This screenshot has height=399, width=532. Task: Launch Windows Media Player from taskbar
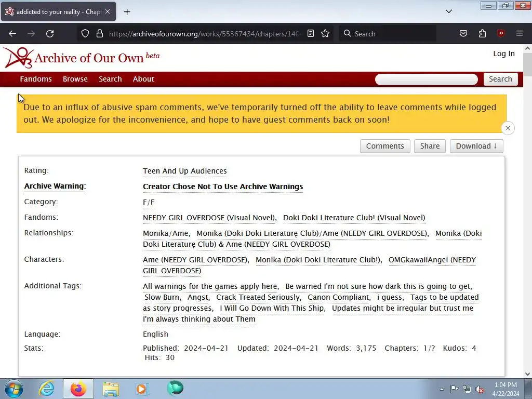142,389
